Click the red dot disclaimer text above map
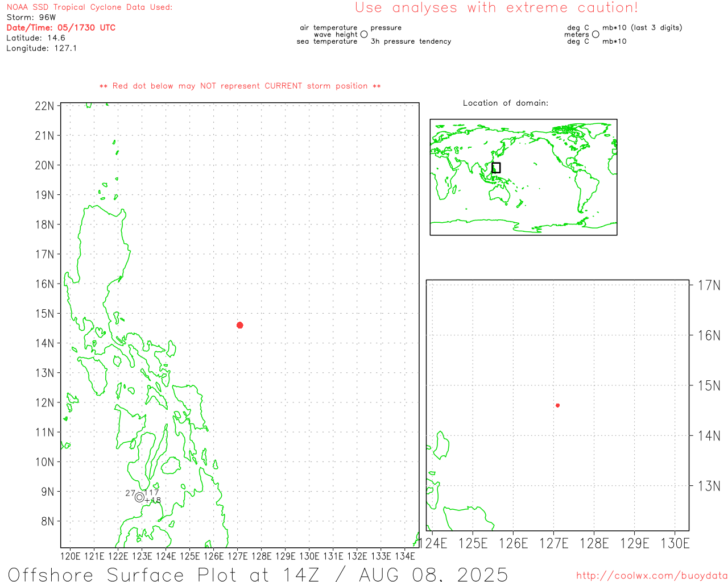Screen dimensions: 728x582 coord(240,86)
